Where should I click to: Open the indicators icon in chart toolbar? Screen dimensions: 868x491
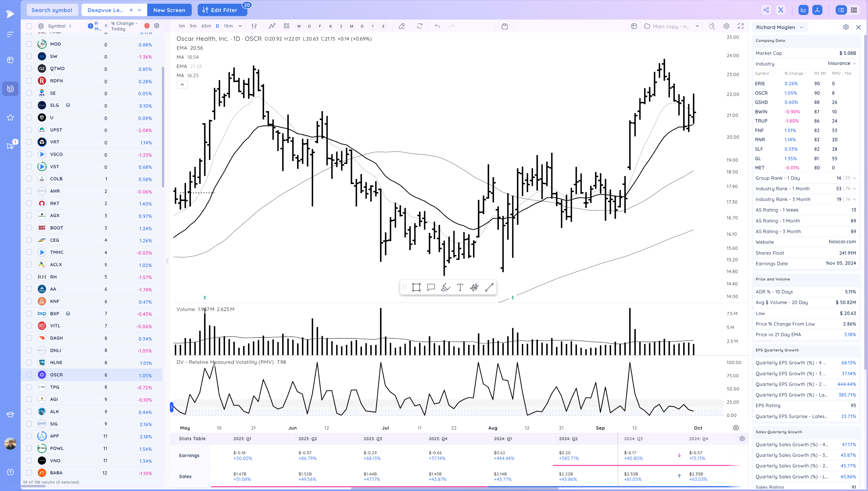pos(272,26)
